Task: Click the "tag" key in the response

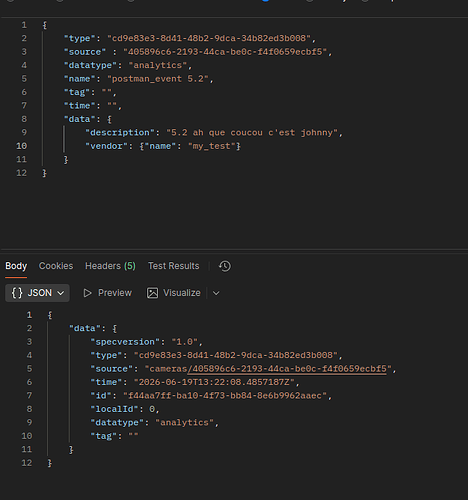Action: pyautogui.click(x=104, y=436)
